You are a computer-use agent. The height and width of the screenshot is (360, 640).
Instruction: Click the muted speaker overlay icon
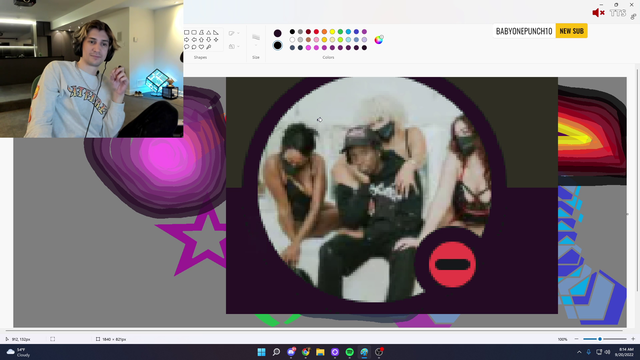point(598,13)
